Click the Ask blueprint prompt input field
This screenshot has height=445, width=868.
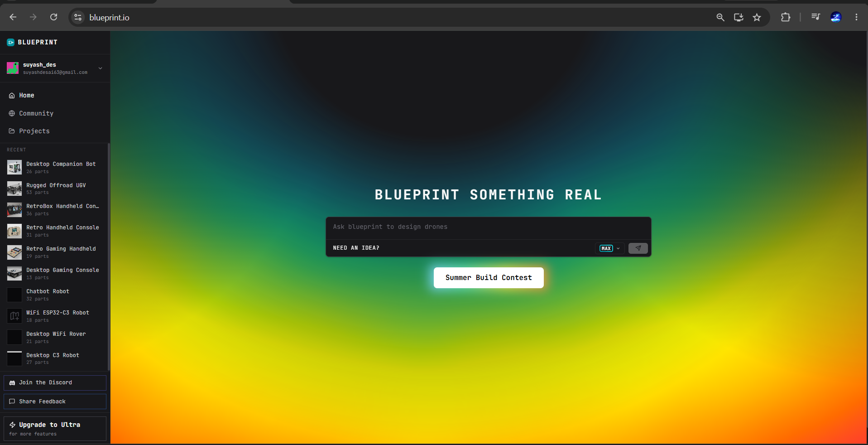(488, 227)
